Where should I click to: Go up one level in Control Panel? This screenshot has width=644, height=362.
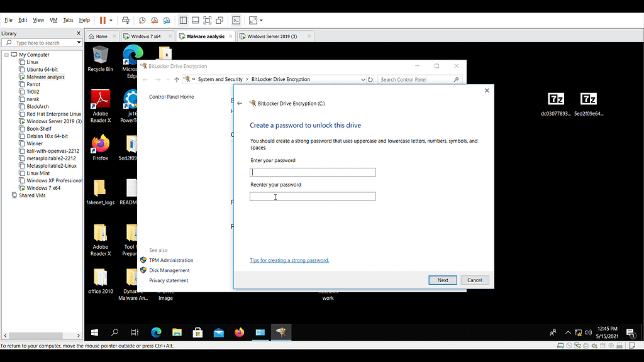tap(177, 80)
